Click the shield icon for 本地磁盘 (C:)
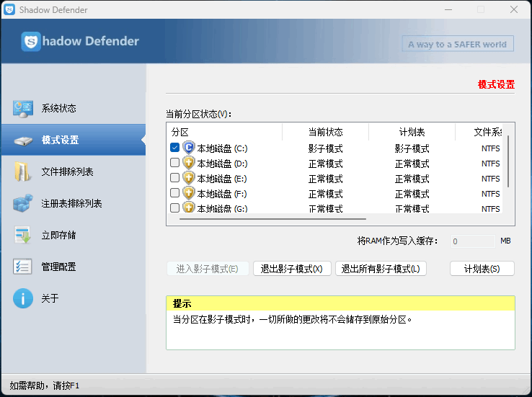532x397 pixels. 189,148
